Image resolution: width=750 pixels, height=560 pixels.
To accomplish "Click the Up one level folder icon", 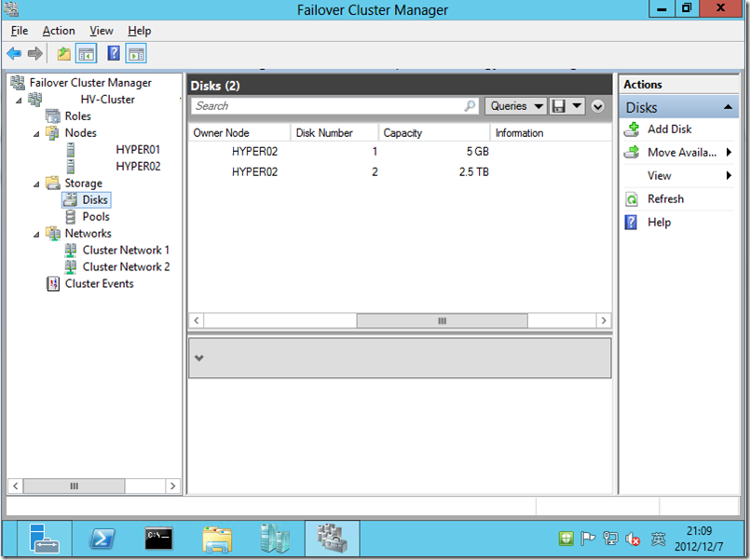I will click(63, 53).
